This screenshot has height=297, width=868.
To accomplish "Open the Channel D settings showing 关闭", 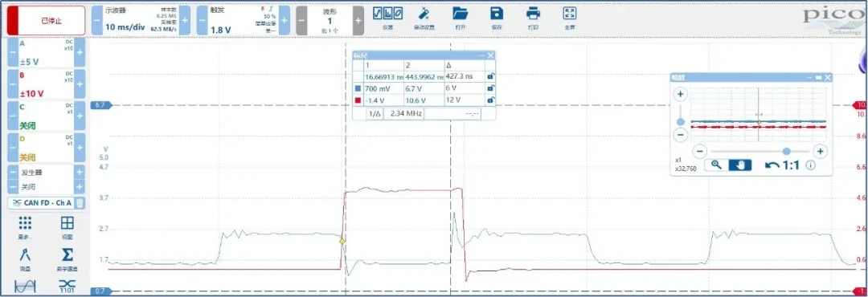I will tap(47, 148).
